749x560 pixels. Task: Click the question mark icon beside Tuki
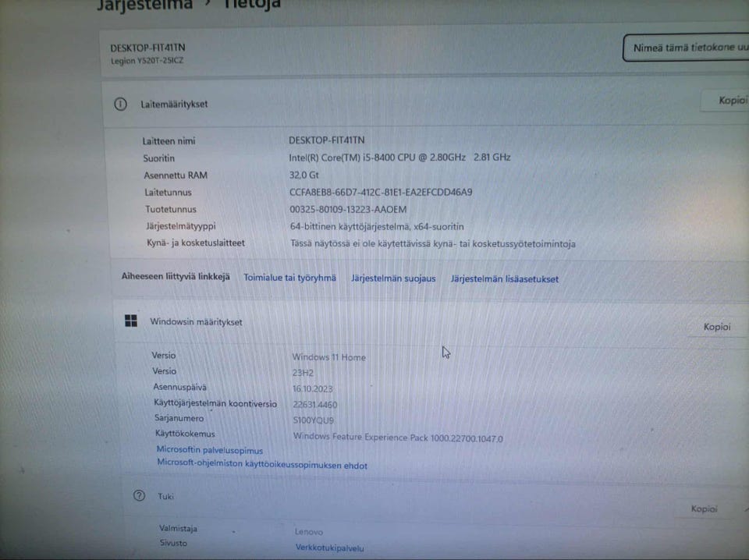(x=139, y=495)
